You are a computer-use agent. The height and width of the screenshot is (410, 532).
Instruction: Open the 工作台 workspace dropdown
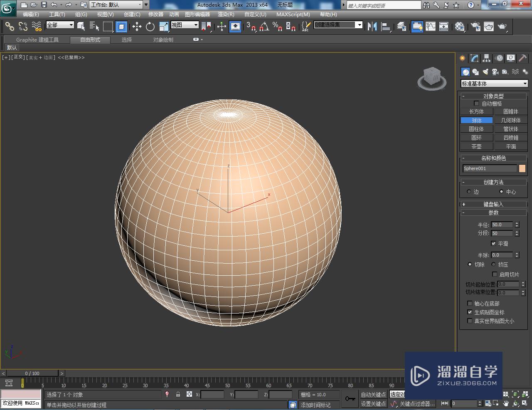pyautogui.click(x=116, y=5)
